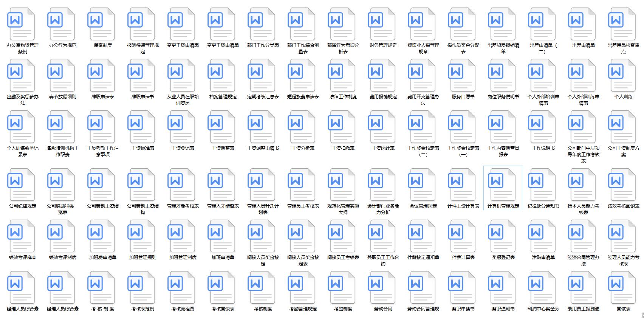The width and height of the screenshot is (644, 318).
Task: Select the label 纪律处分通知书
Action: (543, 206)
